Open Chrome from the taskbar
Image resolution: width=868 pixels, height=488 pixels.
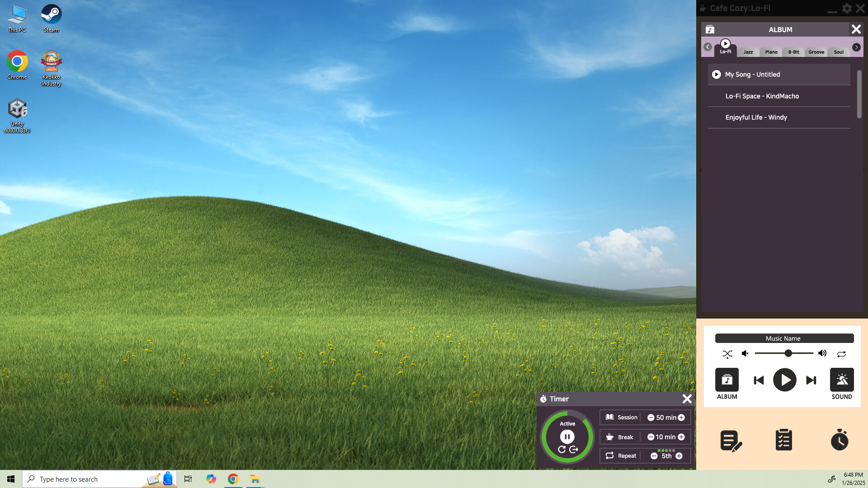[x=233, y=479]
